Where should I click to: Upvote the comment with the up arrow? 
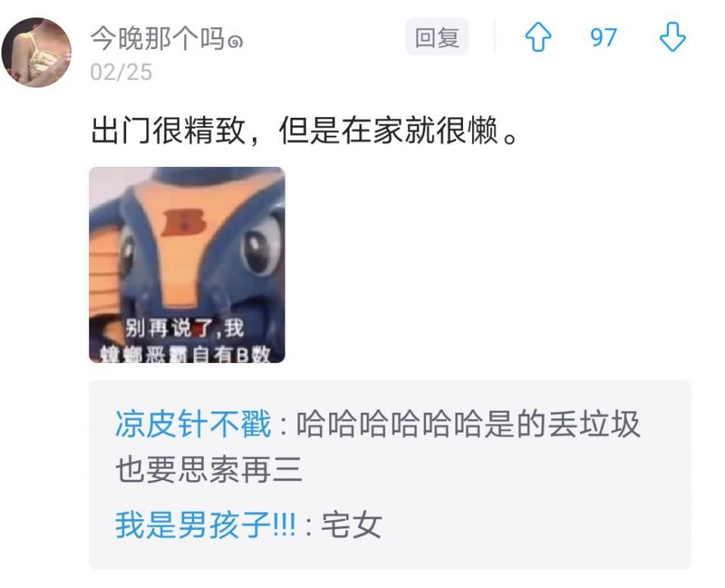pos(538,37)
